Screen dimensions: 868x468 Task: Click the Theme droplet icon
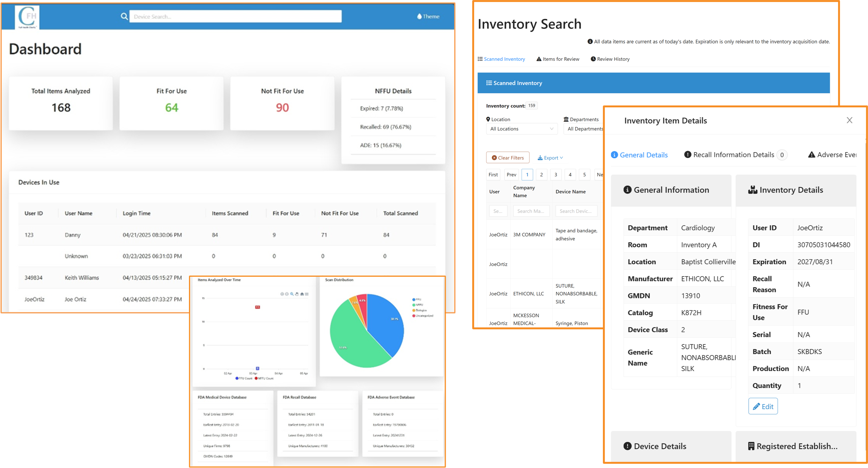pos(419,16)
